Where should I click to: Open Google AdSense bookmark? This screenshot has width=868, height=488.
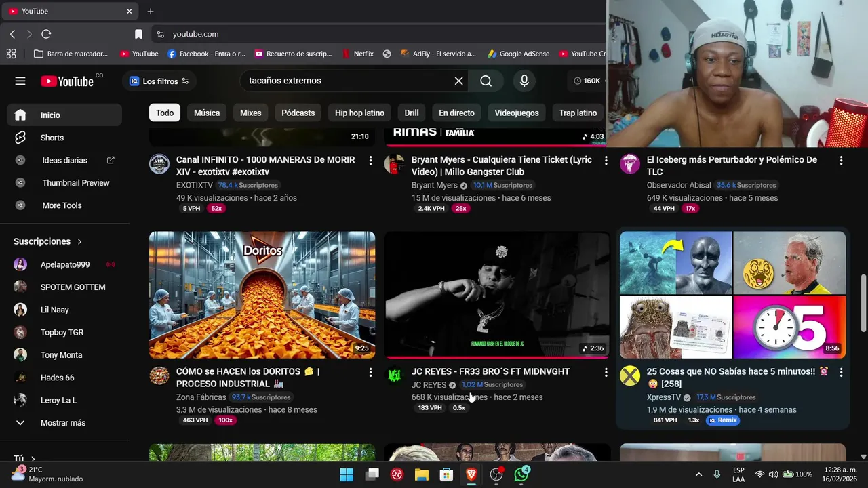pyautogui.click(x=518, y=54)
